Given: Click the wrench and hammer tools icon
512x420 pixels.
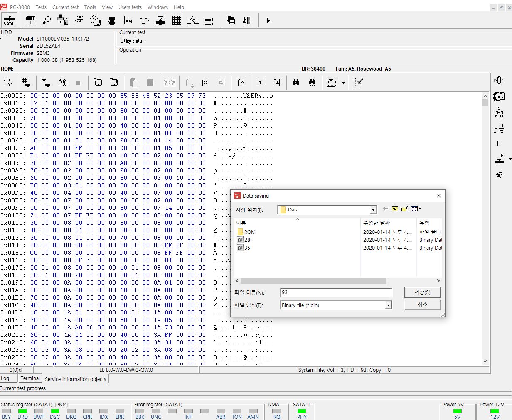Looking at the screenshot, I should coord(499,175).
